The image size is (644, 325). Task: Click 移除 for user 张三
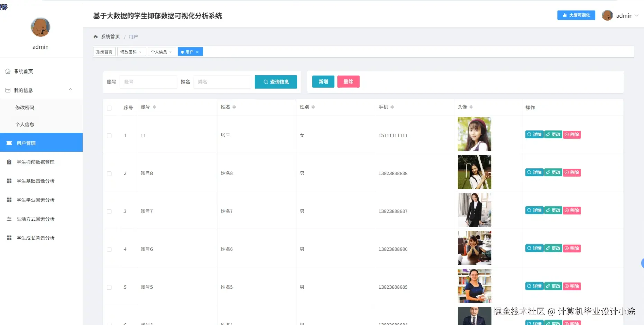572,134
